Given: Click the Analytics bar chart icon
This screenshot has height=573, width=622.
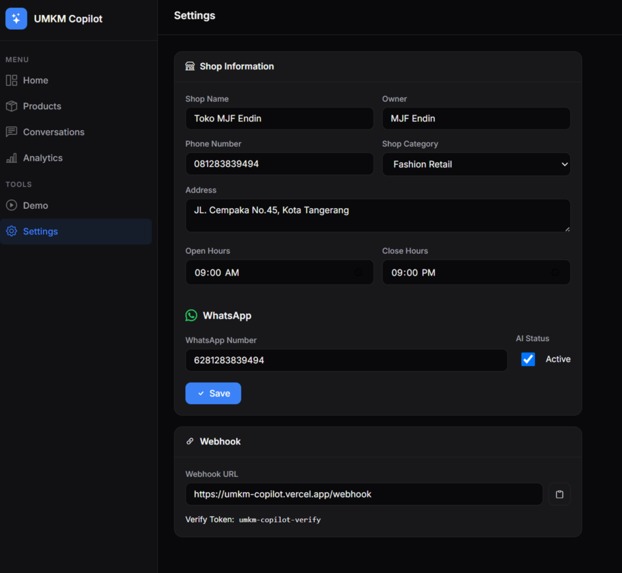Looking at the screenshot, I should [x=12, y=158].
